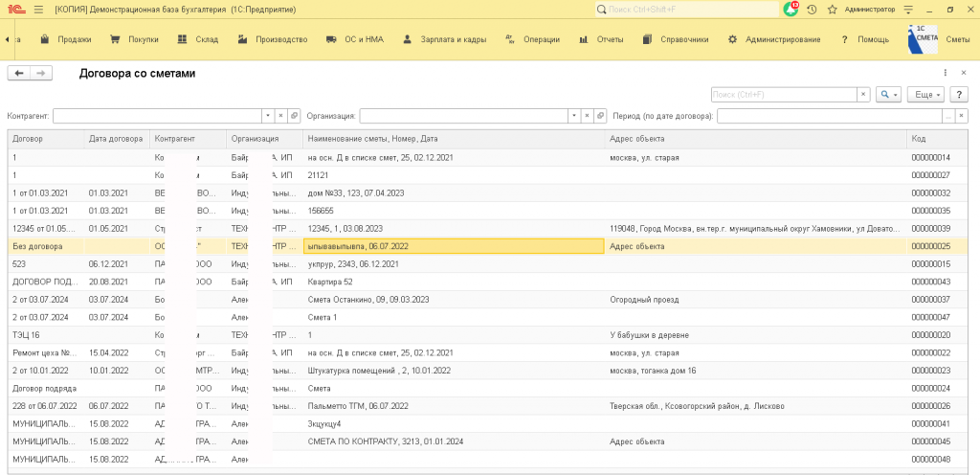Viewport: 980px width, 475px height.
Task: Click the ОС и НМА truck icon
Action: coord(332,38)
